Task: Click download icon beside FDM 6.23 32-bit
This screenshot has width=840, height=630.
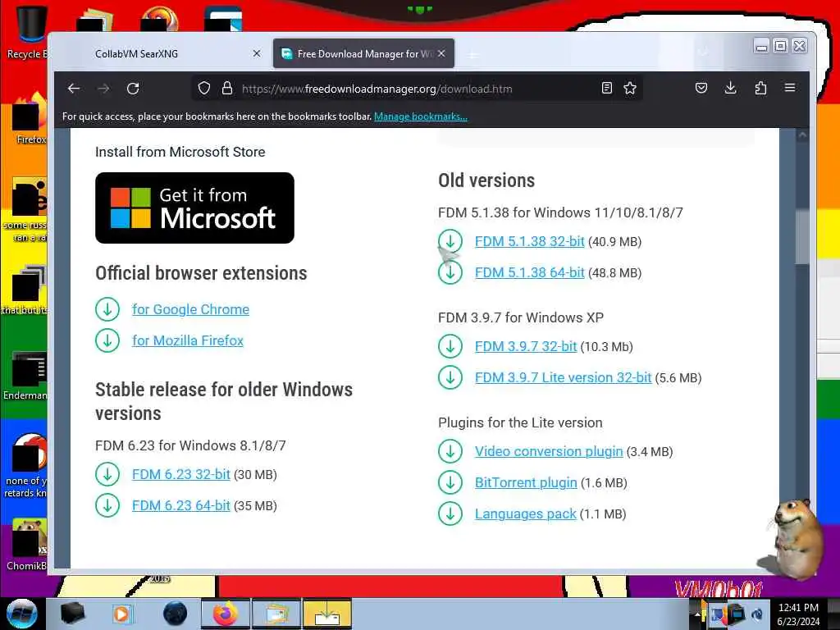Action: pos(107,475)
